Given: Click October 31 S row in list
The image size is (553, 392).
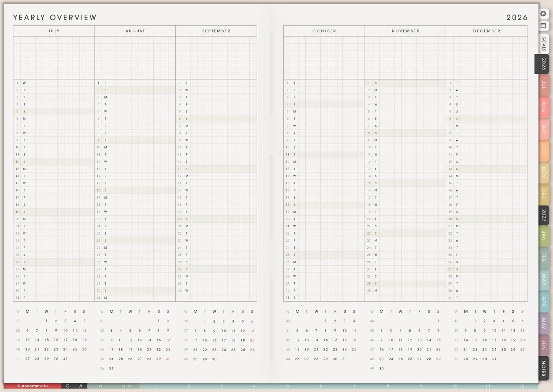Looking at the screenshot, I should (x=324, y=298).
